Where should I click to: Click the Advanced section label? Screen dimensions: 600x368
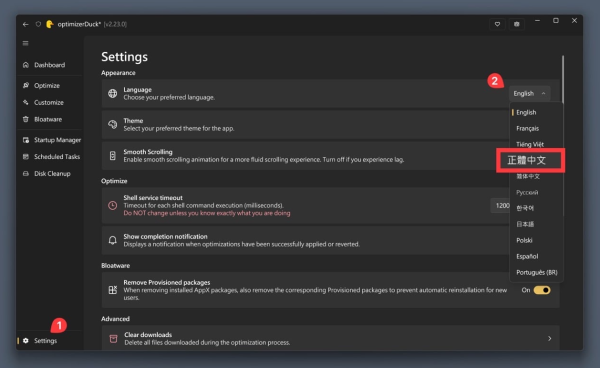[115, 319]
